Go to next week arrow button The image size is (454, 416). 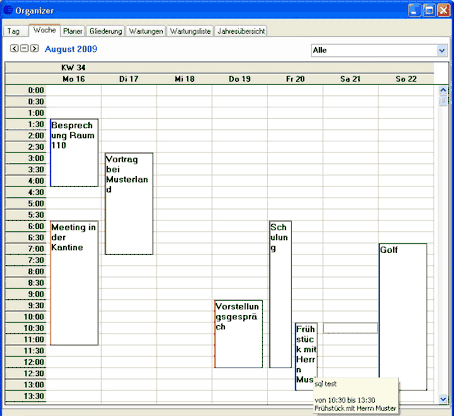coord(34,48)
